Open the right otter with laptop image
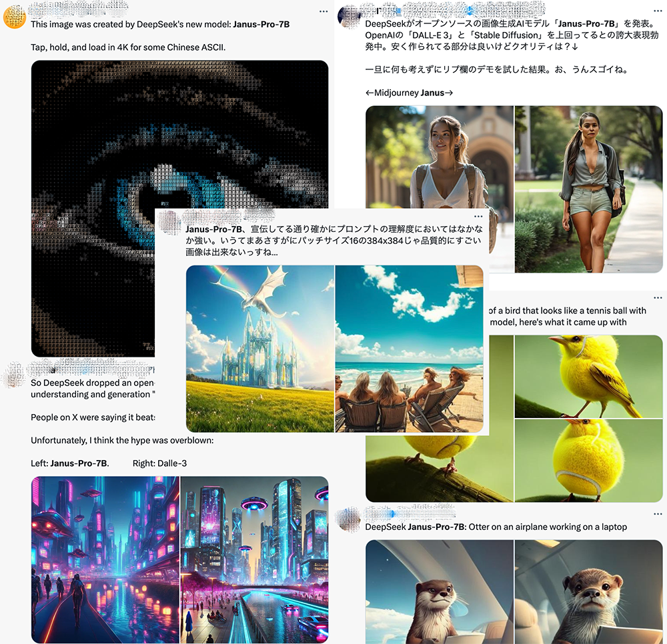The width and height of the screenshot is (667, 644). 589,592
